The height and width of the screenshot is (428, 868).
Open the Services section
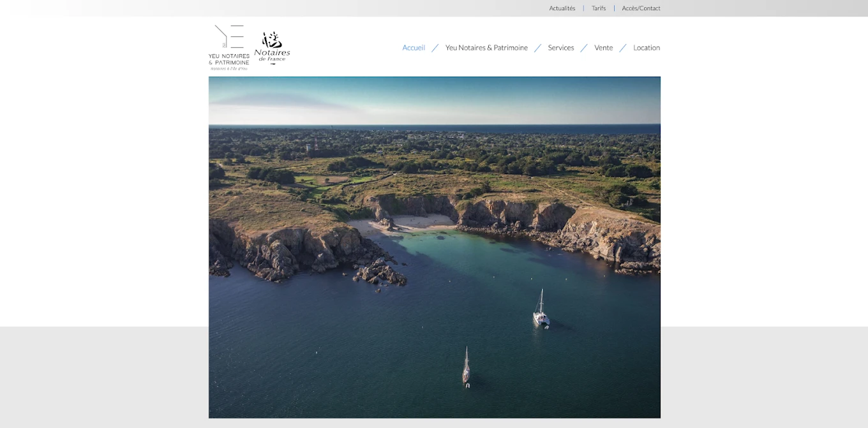(x=561, y=47)
